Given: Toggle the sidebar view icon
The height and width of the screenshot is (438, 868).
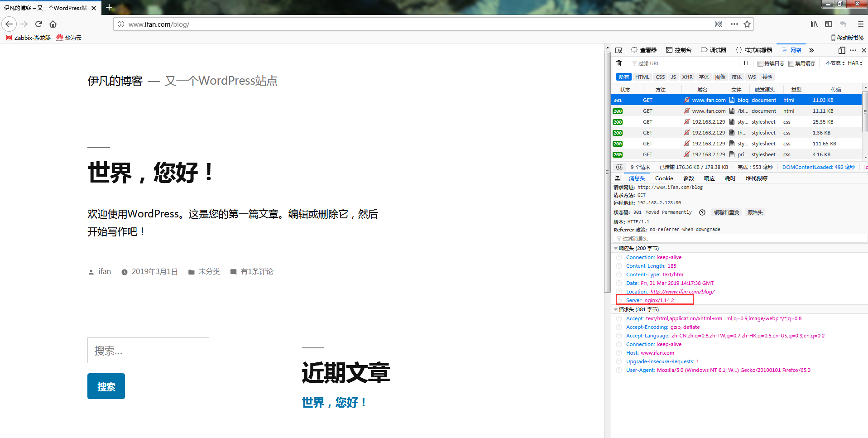Looking at the screenshot, I should coord(829,24).
